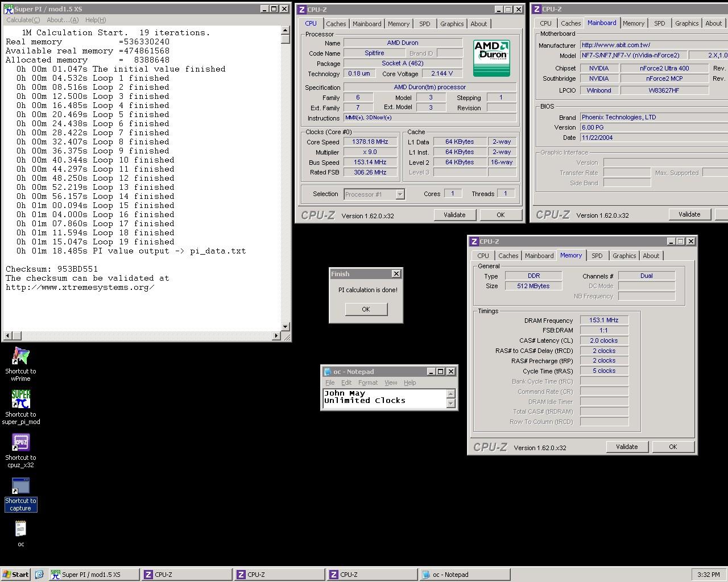Open the oc text file on desktop
Viewport: 728px width, 582px height.
(x=20, y=534)
